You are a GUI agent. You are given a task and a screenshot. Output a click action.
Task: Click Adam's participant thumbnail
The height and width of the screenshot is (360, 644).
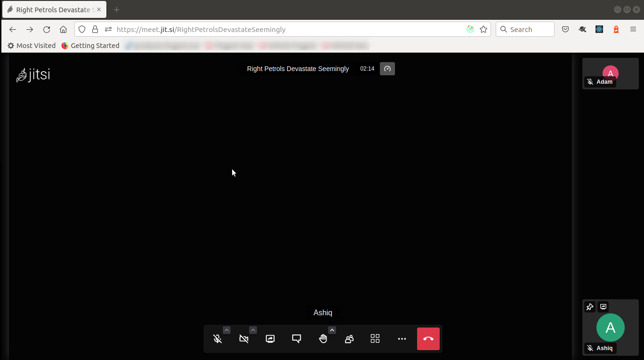point(610,73)
